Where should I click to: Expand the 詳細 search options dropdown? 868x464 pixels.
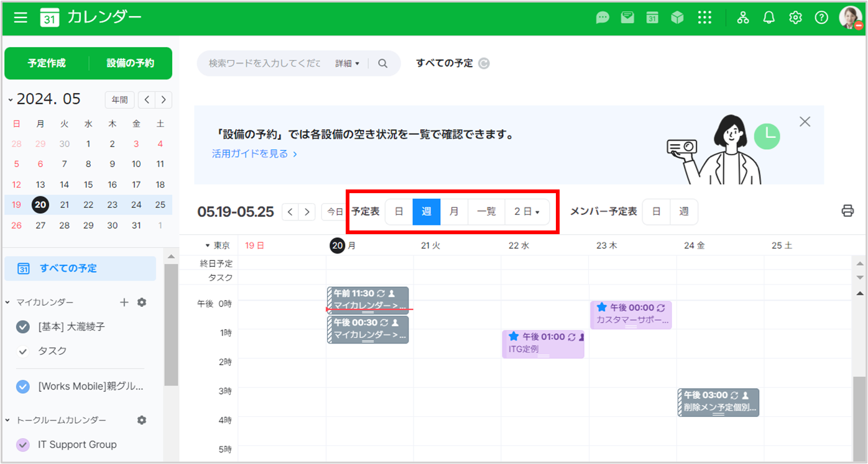348,63
